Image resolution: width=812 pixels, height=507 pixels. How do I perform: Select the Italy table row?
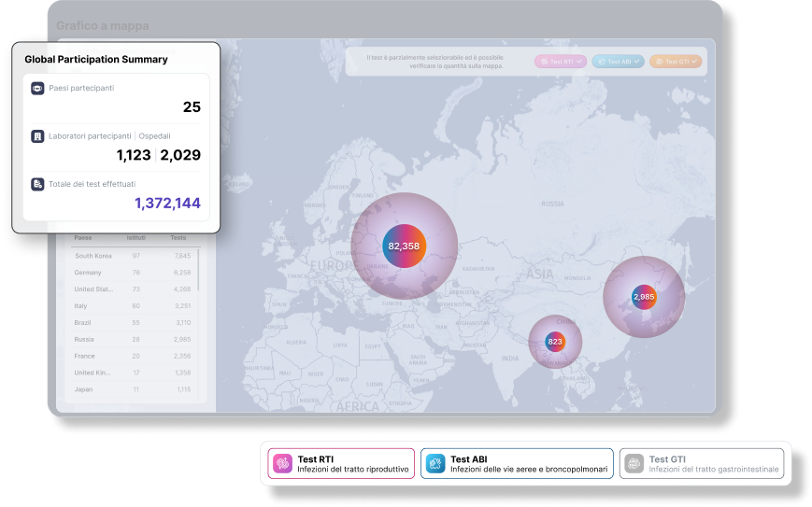[x=133, y=305]
